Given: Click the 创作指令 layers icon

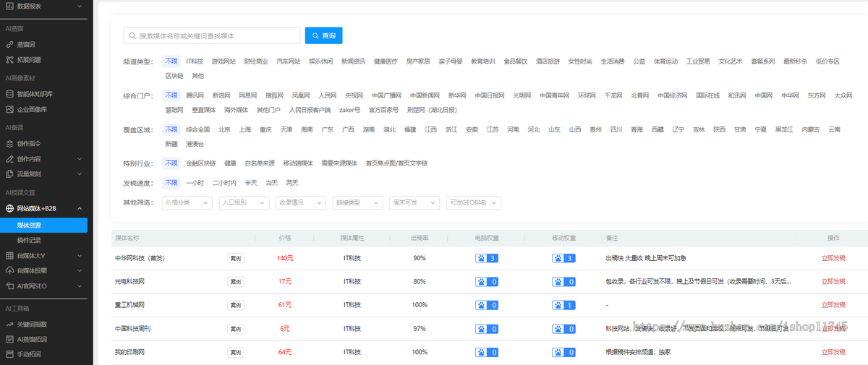Looking at the screenshot, I should click(x=9, y=143).
